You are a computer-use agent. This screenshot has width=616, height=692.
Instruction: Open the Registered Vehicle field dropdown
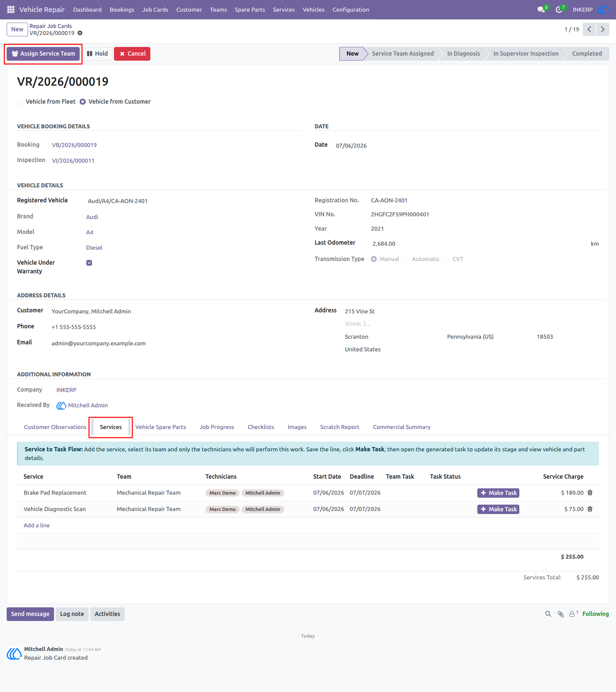pos(194,201)
